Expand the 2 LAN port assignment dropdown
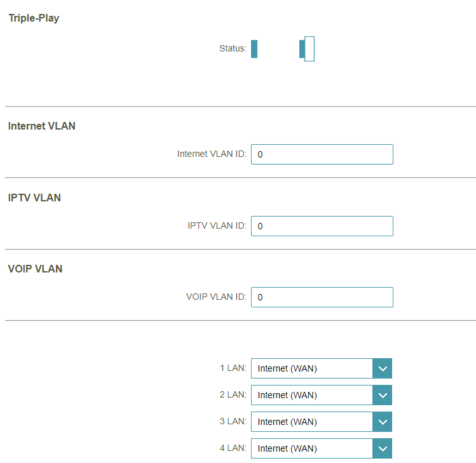The image size is (476, 463). (x=312, y=395)
